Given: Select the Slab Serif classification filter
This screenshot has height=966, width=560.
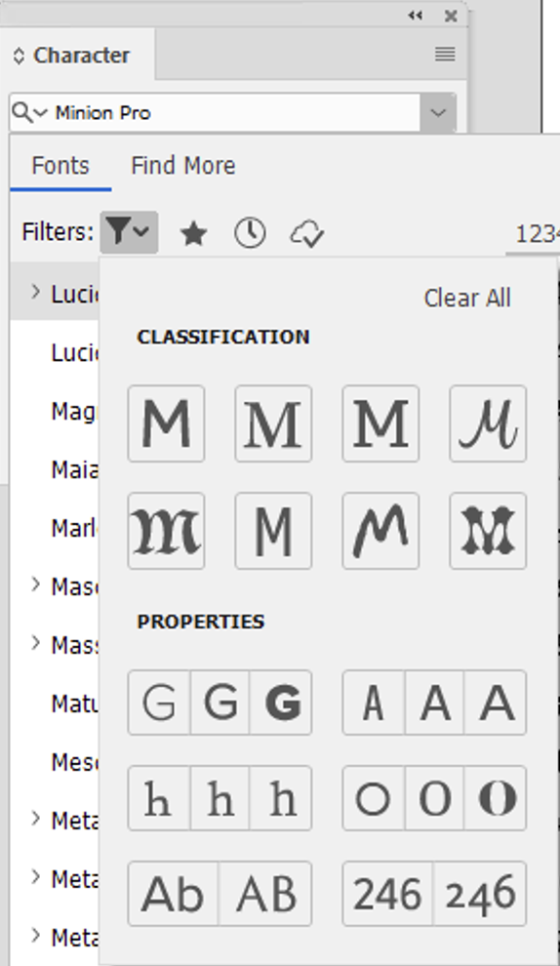Looking at the screenshot, I should pos(380,423).
